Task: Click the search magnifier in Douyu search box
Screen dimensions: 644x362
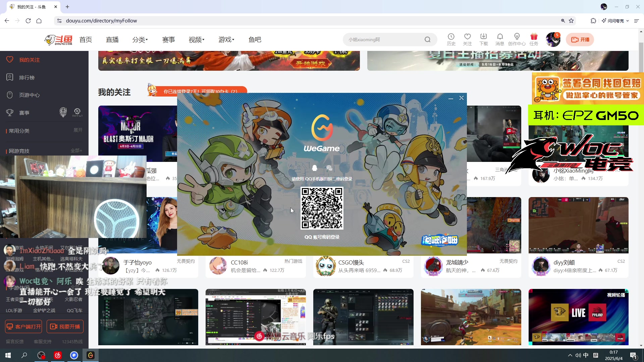Action: click(427, 40)
